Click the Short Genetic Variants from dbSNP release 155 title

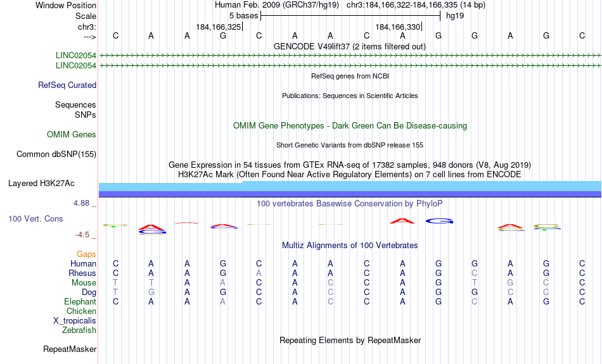[x=350, y=145]
